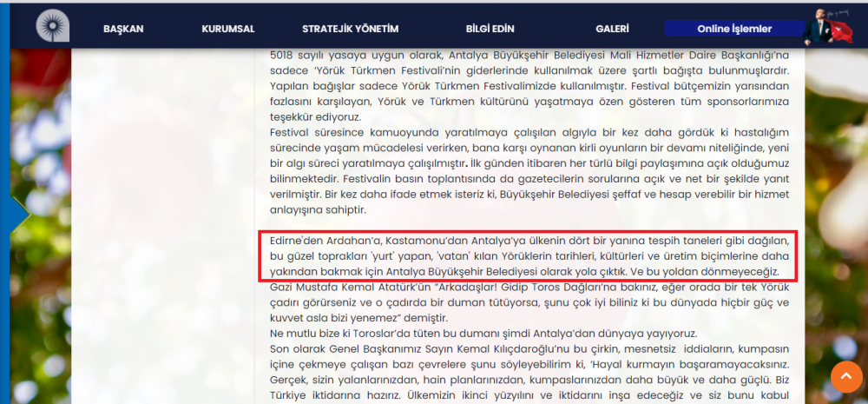Click the text 'teşekkür ediyoruz.'

(x=315, y=117)
